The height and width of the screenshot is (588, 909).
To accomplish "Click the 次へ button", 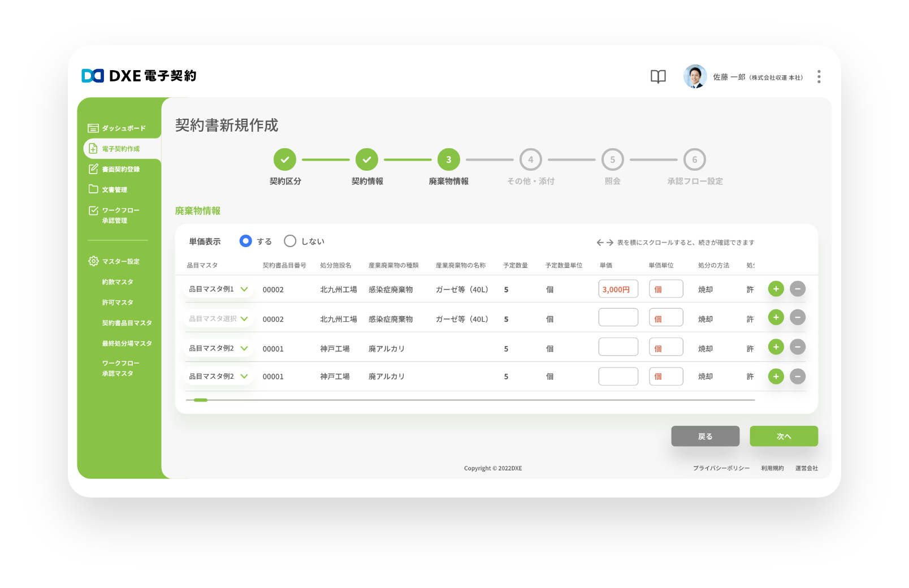I will [x=784, y=436].
